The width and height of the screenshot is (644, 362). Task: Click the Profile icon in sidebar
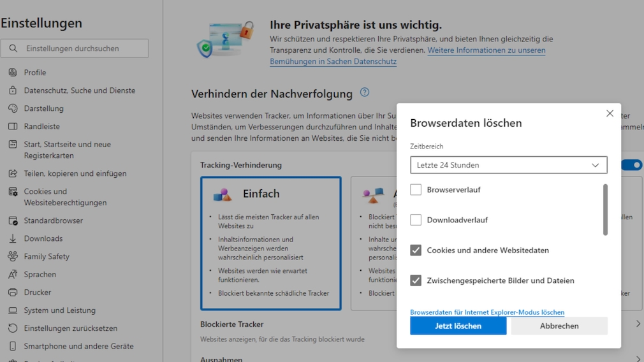(x=13, y=73)
